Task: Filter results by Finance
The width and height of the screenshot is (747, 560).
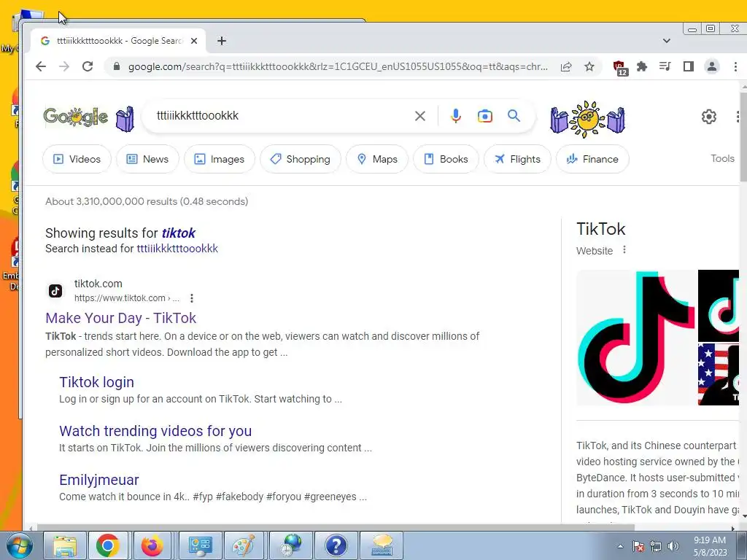Action: (x=592, y=159)
